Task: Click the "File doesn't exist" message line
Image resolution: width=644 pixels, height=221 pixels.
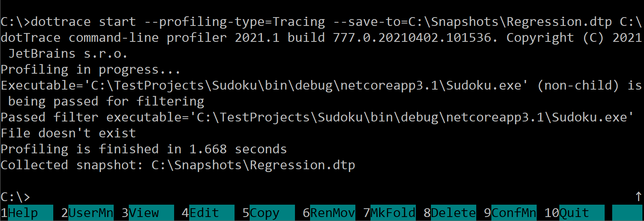Action: point(68,133)
